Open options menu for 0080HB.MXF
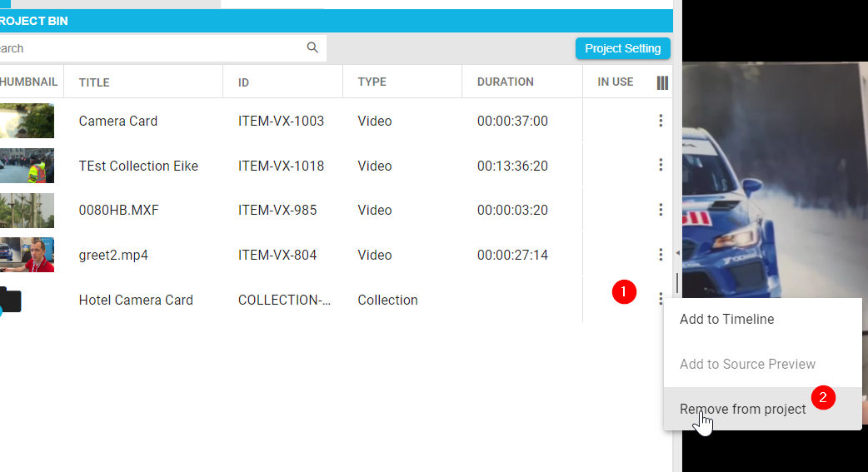 click(x=661, y=210)
